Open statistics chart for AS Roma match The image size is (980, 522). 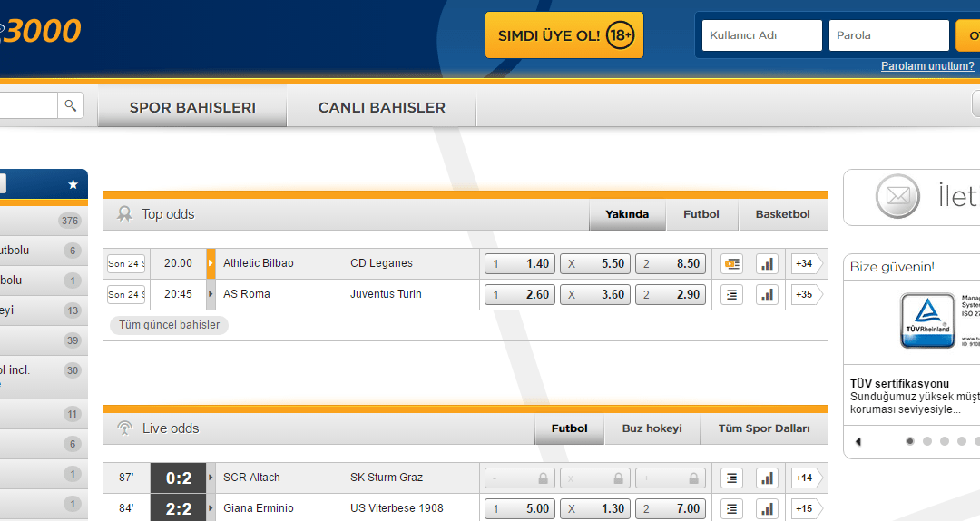click(767, 294)
